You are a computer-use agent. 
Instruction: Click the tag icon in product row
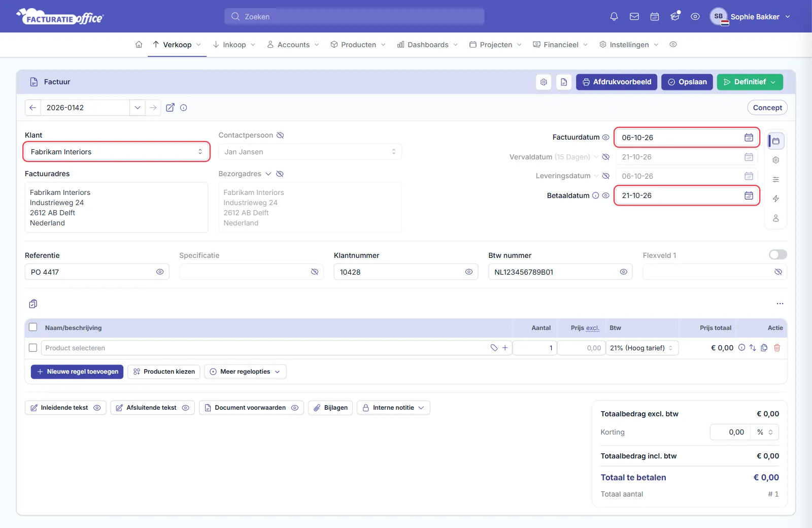(x=494, y=348)
